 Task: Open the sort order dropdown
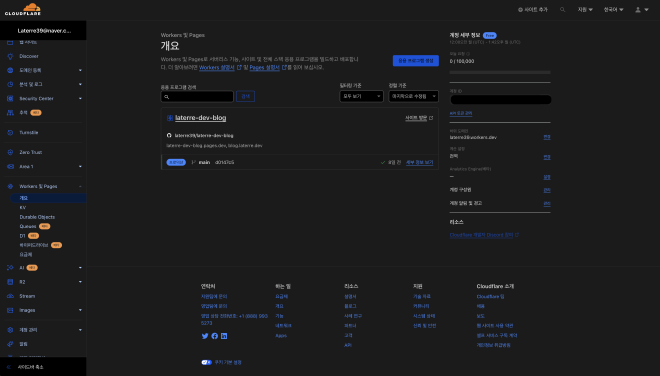(x=413, y=96)
